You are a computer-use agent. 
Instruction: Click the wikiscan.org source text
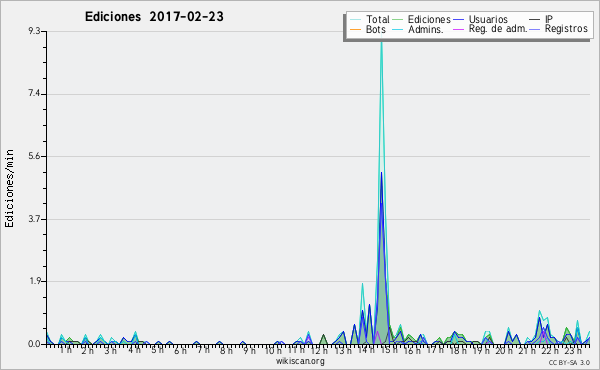[300, 361]
